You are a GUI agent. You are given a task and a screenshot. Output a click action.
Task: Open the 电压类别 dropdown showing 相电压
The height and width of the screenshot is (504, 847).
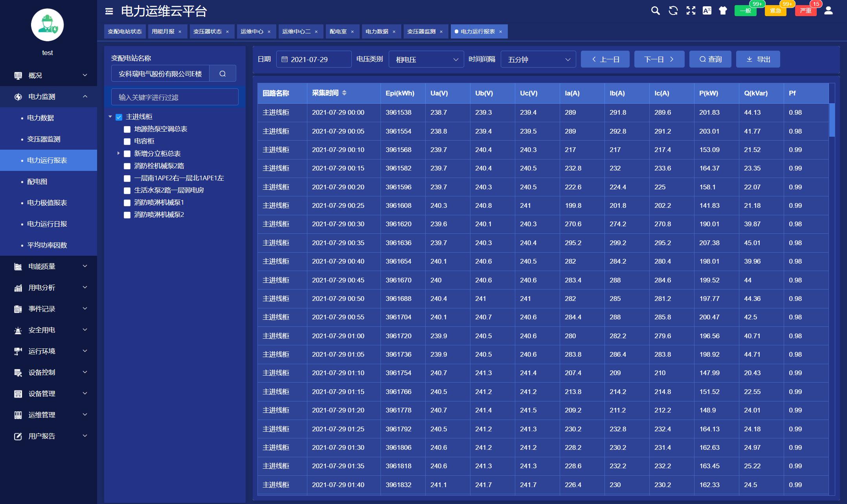(426, 59)
